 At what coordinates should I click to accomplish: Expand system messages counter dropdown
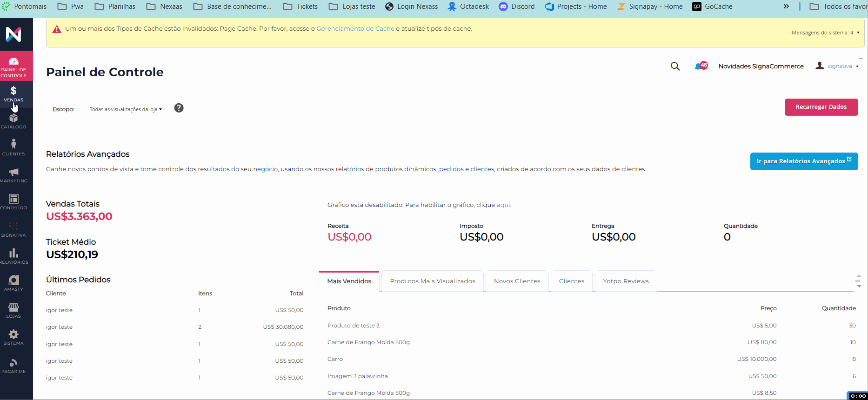pos(825,33)
